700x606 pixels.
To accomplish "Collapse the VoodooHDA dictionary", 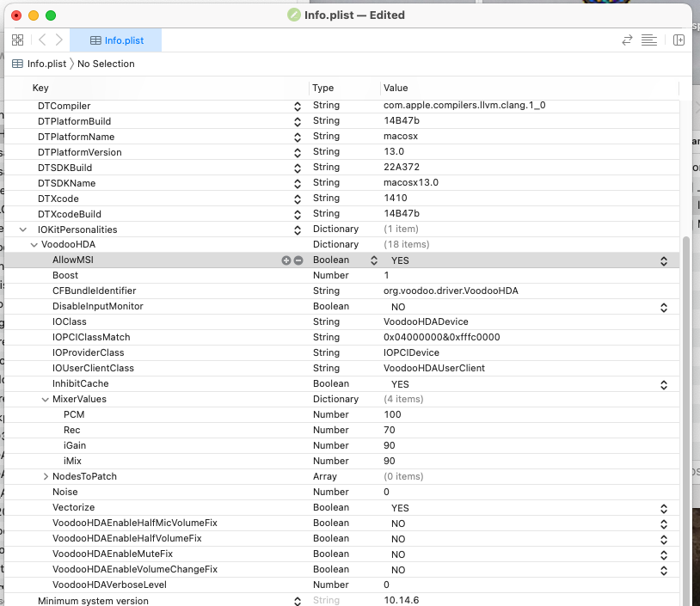I will point(34,244).
